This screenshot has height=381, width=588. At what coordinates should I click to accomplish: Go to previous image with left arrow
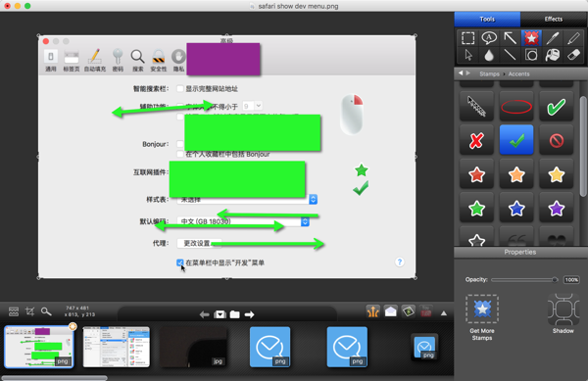204,314
